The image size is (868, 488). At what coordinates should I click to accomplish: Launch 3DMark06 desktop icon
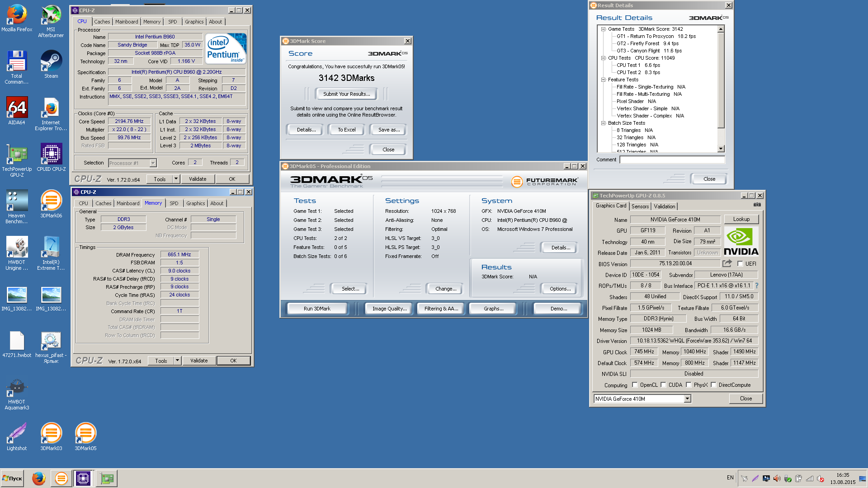click(x=51, y=204)
